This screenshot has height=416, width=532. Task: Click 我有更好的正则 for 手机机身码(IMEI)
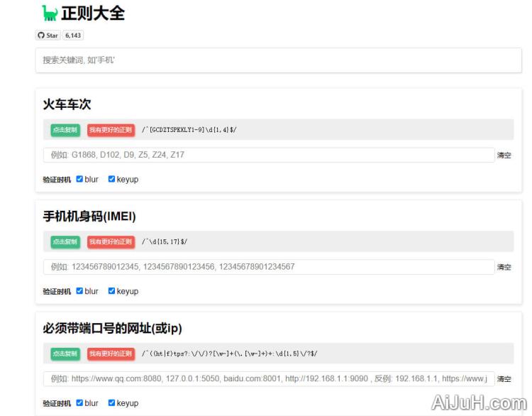click(111, 242)
